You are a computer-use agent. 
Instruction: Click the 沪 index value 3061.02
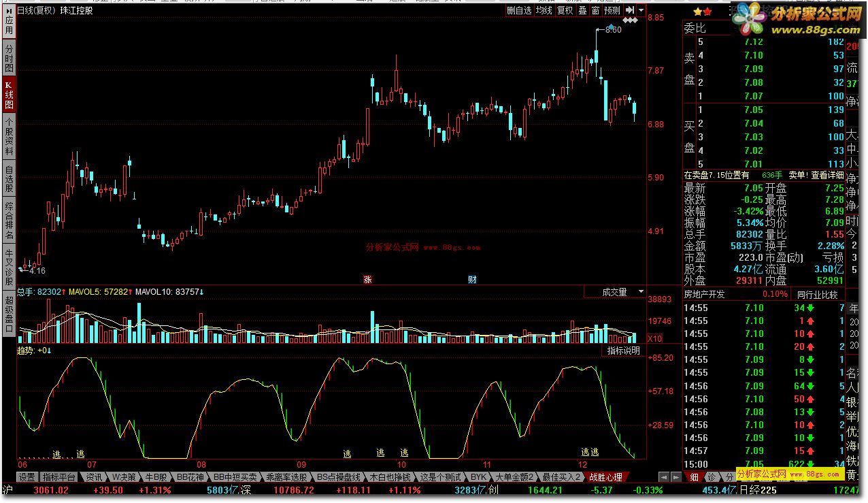(x=51, y=490)
